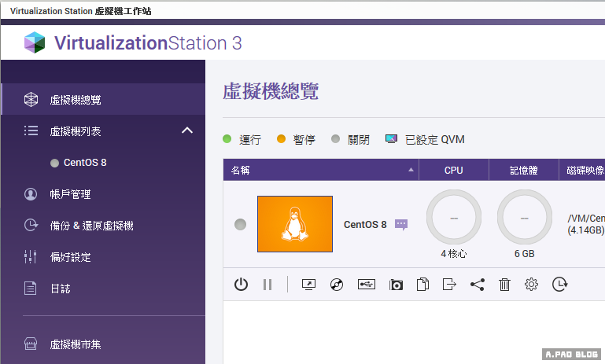Open the VM remote console icon
Screen dimensions: 605x364
[308, 285]
